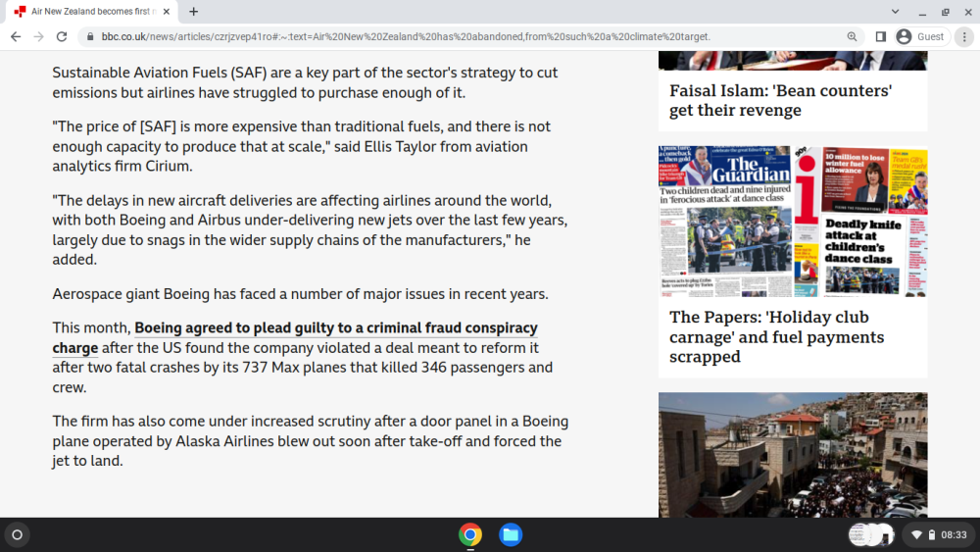The width and height of the screenshot is (980, 552).
Task: Open the Guest profile menu
Action: coord(920,37)
